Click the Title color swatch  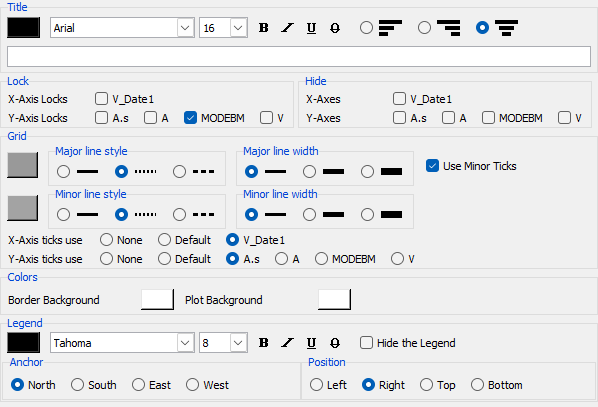coord(24,27)
